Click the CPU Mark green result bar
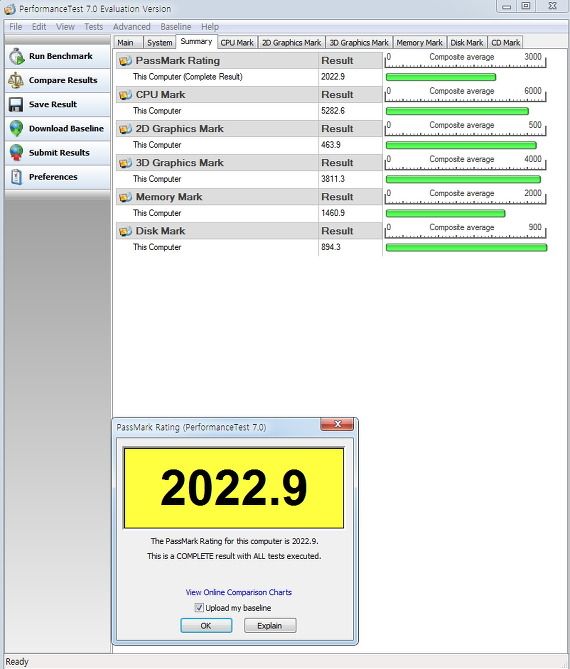Viewport: 570px width, 669px height. click(x=457, y=111)
